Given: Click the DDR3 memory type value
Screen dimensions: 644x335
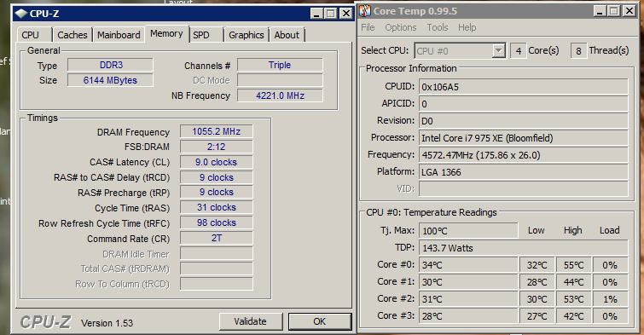Looking at the screenshot, I should point(111,65).
